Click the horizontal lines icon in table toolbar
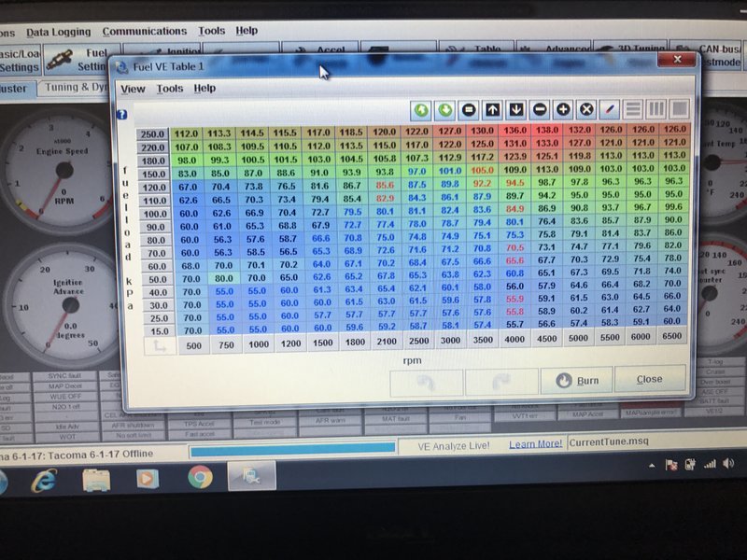 click(633, 109)
